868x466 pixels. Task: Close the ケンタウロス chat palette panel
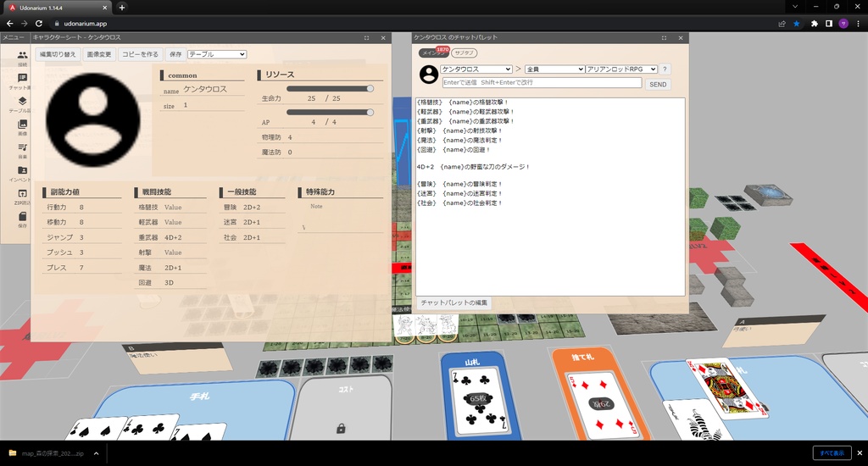[x=681, y=37]
